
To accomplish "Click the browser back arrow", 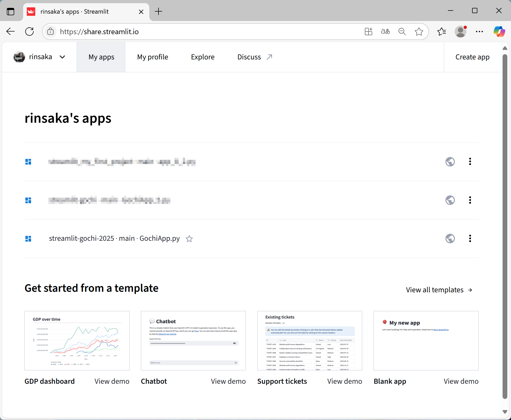I will click(x=11, y=32).
